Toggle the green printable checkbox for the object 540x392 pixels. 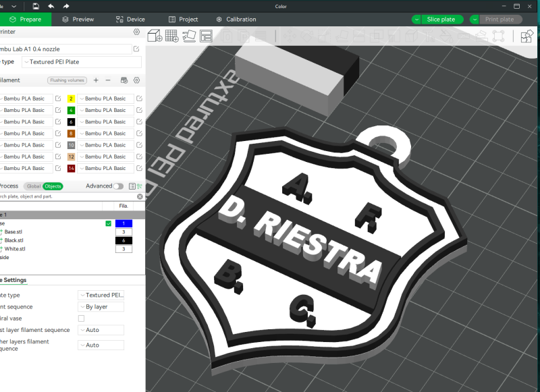pos(109,223)
